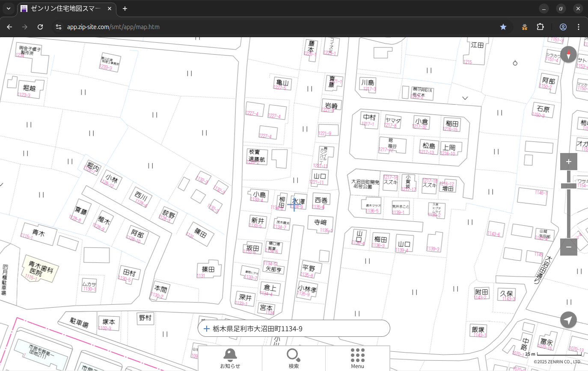
Task: Click the compass north indicator icon
Action: point(568,55)
